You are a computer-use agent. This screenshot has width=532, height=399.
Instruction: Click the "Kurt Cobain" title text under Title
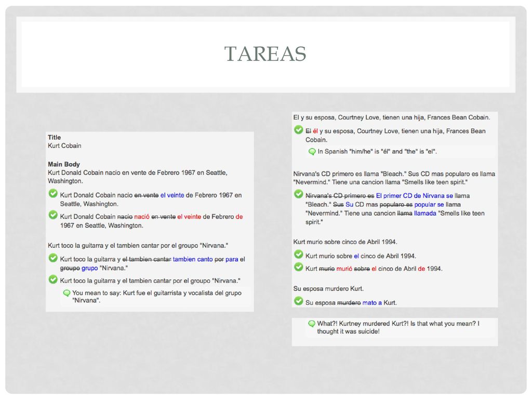[64, 146]
